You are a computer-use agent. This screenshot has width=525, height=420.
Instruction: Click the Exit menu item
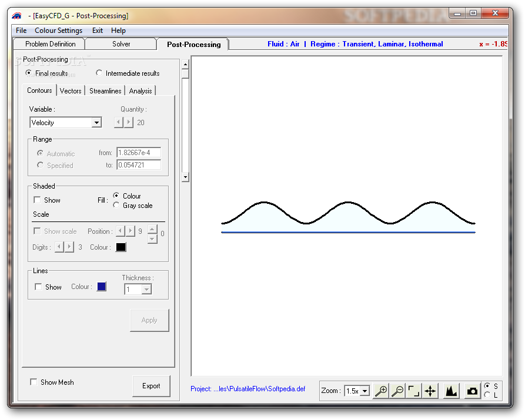[98, 31]
